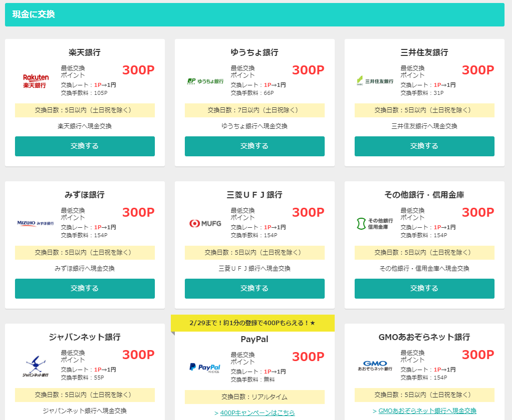
Task: Click the ジャパンネット銀行 logo
Action: click(x=36, y=367)
